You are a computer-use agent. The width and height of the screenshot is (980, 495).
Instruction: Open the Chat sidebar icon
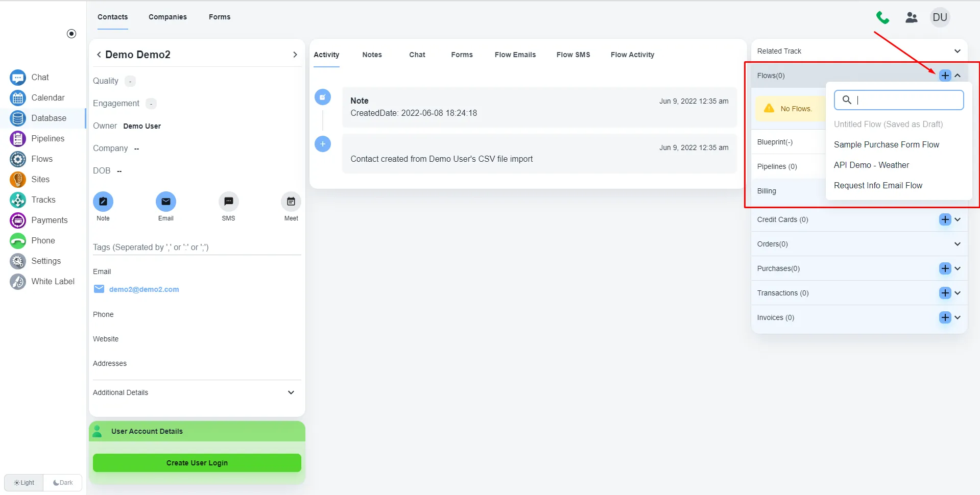[18, 78]
